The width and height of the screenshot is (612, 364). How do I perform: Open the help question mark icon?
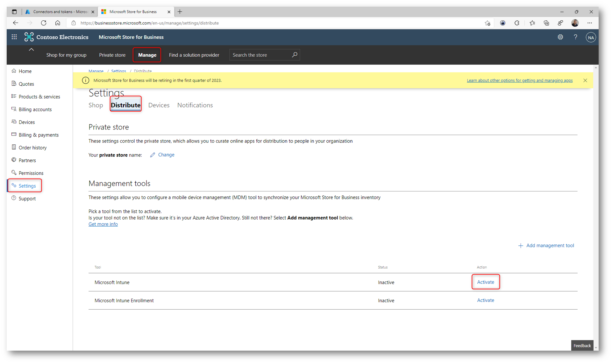(x=575, y=37)
